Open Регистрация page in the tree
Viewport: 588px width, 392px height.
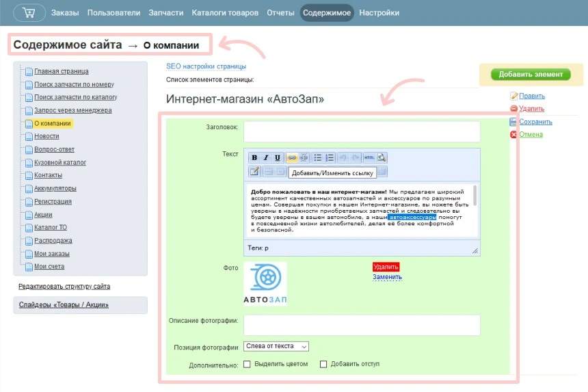click(53, 201)
